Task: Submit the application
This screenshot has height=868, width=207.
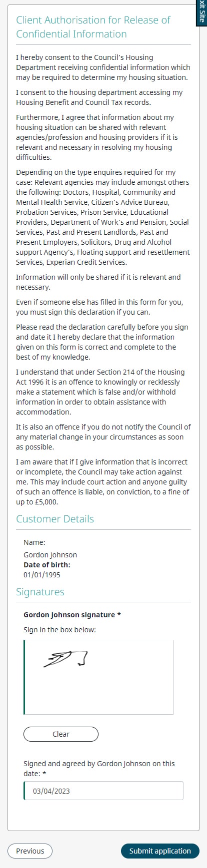Action: [x=160, y=851]
